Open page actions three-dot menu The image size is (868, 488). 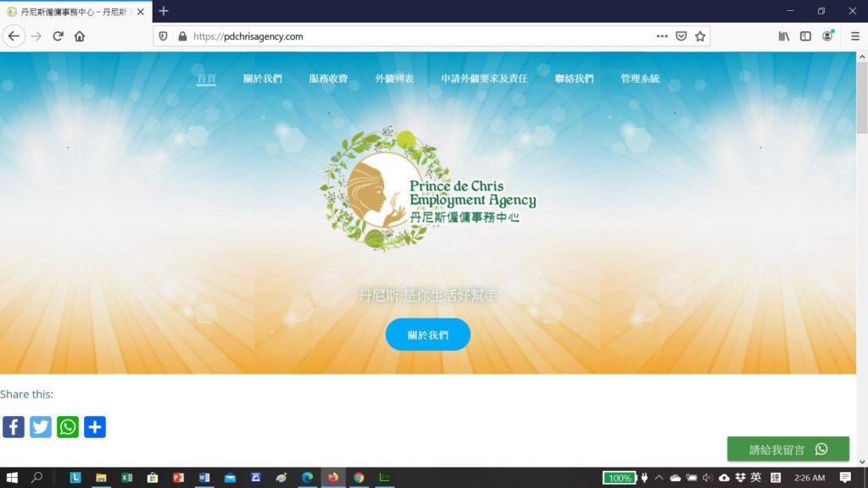[x=662, y=36]
